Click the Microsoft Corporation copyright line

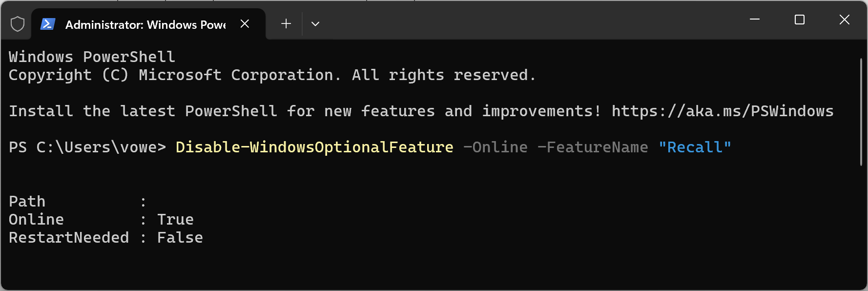(x=272, y=75)
